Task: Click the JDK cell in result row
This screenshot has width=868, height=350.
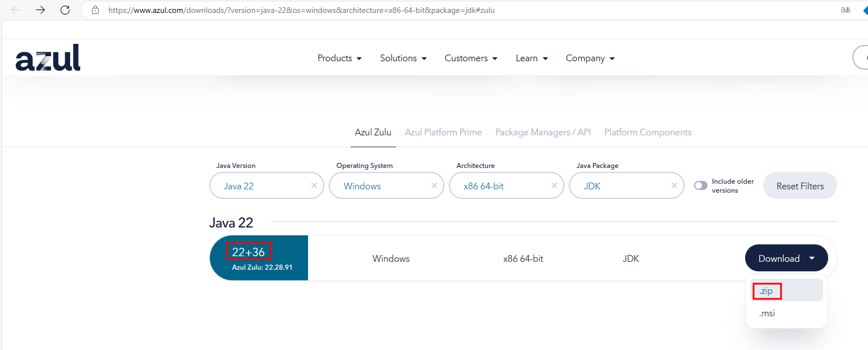Action: click(631, 258)
